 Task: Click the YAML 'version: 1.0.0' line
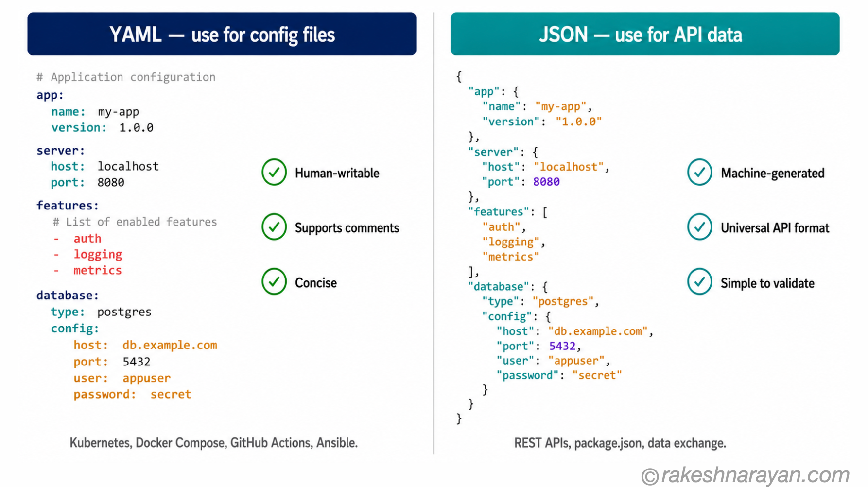pos(103,127)
